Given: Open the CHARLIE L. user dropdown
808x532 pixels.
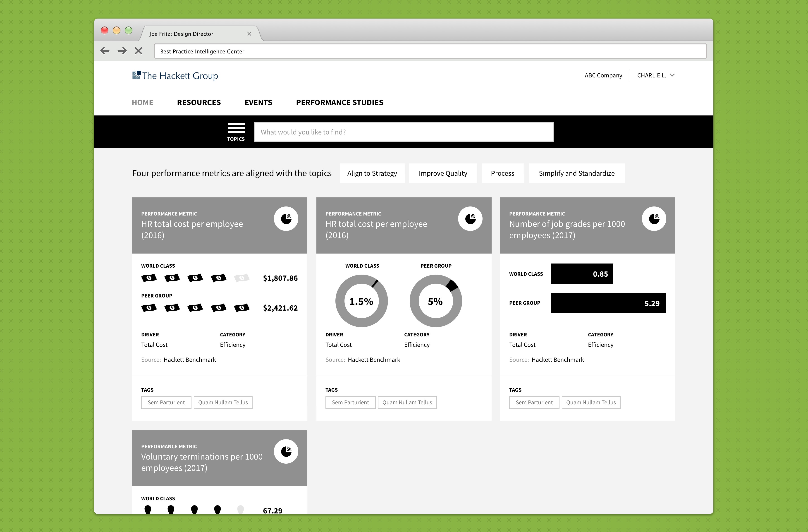Looking at the screenshot, I should coord(655,75).
